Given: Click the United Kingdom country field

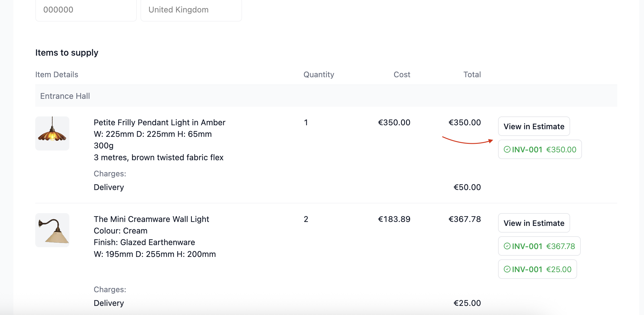Looking at the screenshot, I should (191, 10).
